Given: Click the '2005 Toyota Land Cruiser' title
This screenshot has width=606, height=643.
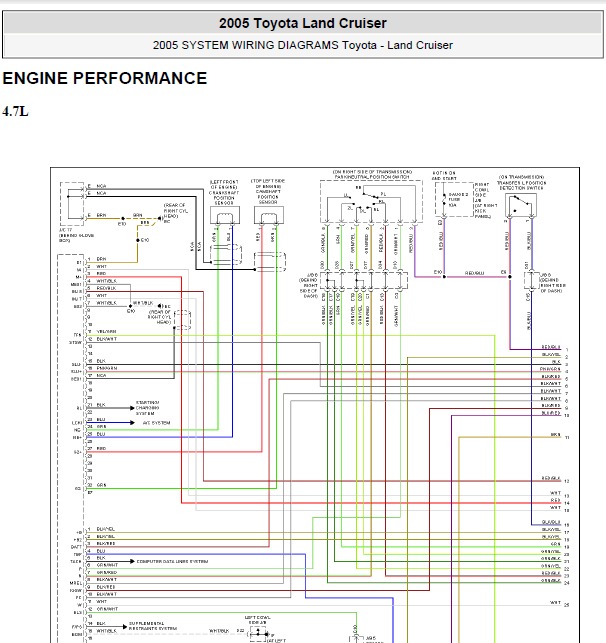Looking at the screenshot, I should click(303, 23).
